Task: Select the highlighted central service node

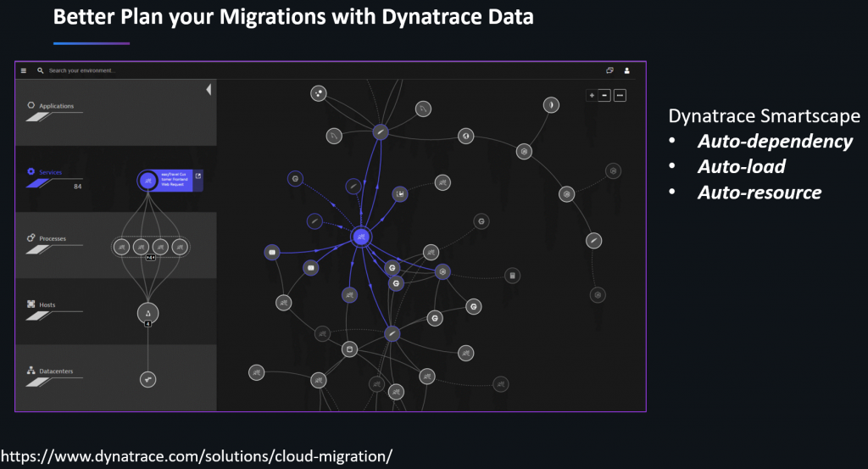Action: [x=361, y=237]
